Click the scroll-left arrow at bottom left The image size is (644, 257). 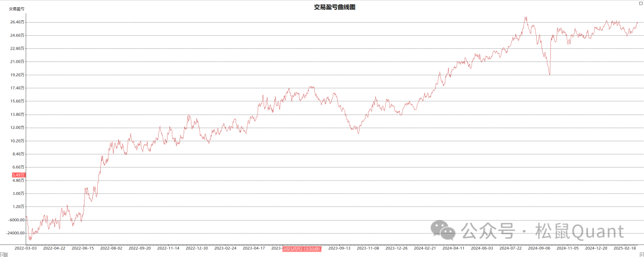(x=3, y=253)
